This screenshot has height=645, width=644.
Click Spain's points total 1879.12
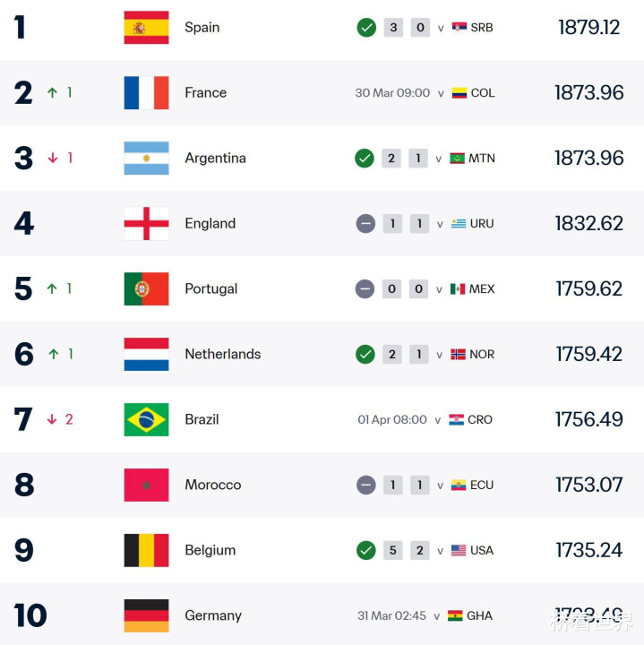click(588, 28)
